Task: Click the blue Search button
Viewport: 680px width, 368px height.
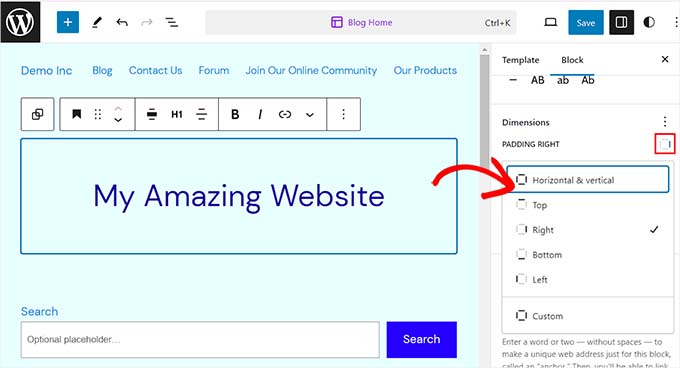Action: pyautogui.click(x=422, y=339)
